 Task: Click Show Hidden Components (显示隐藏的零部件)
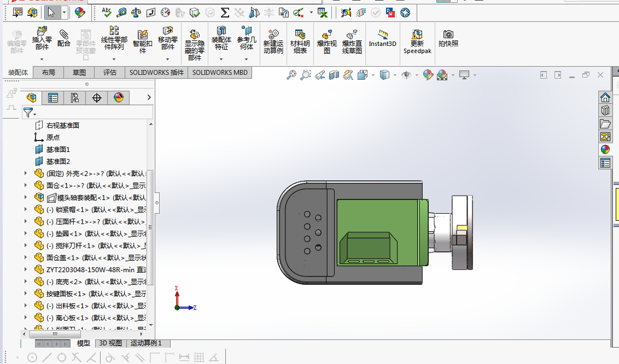[x=195, y=45]
